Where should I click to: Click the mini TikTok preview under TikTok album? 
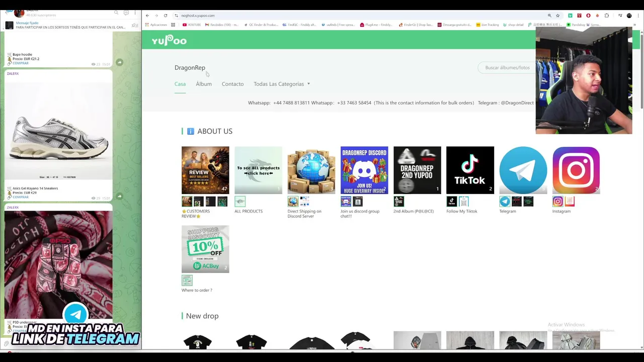coord(452,202)
